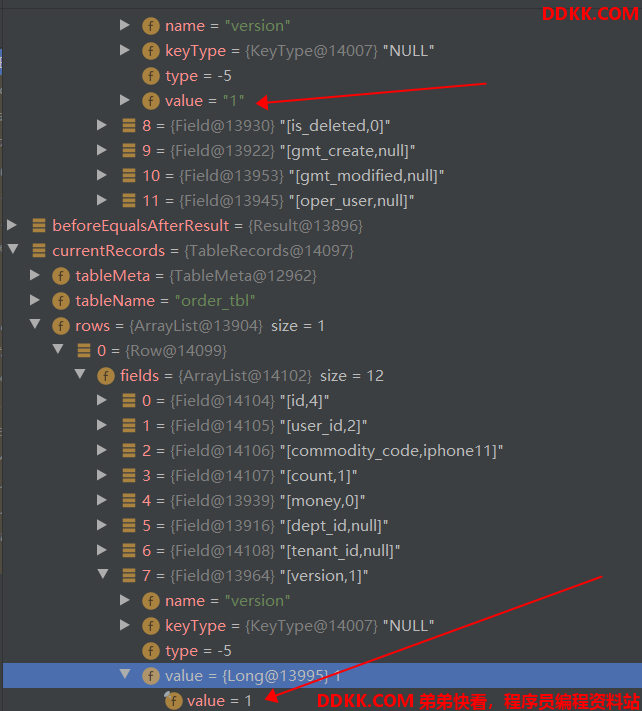
Task: Select the "[oper_user,null]" text
Action: (x=352, y=200)
